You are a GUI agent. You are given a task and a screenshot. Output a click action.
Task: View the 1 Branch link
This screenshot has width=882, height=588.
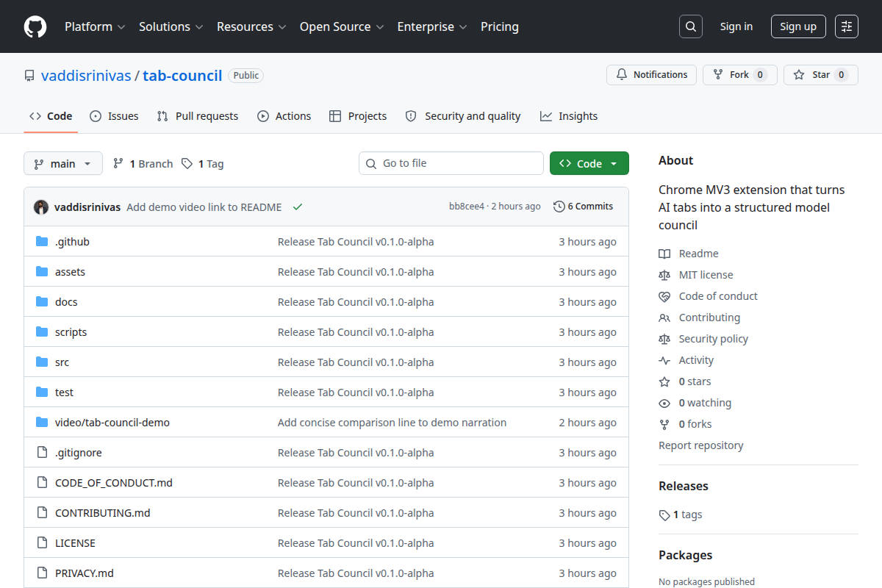click(143, 164)
